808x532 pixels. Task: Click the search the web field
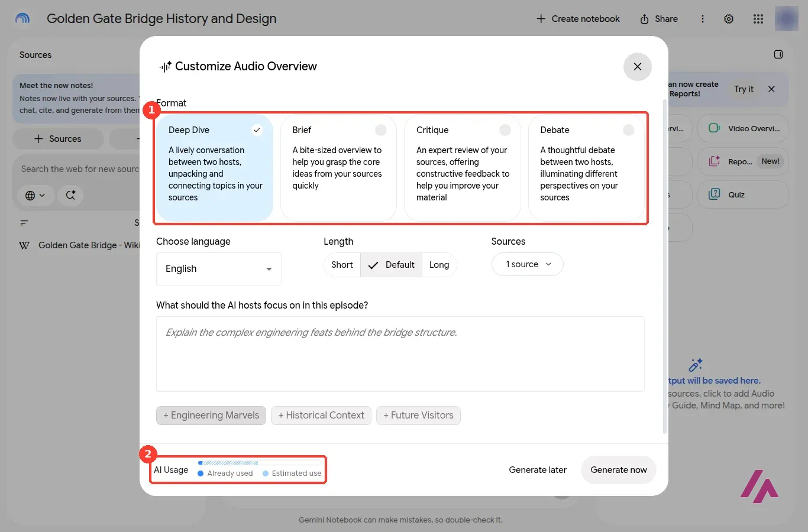click(80, 169)
